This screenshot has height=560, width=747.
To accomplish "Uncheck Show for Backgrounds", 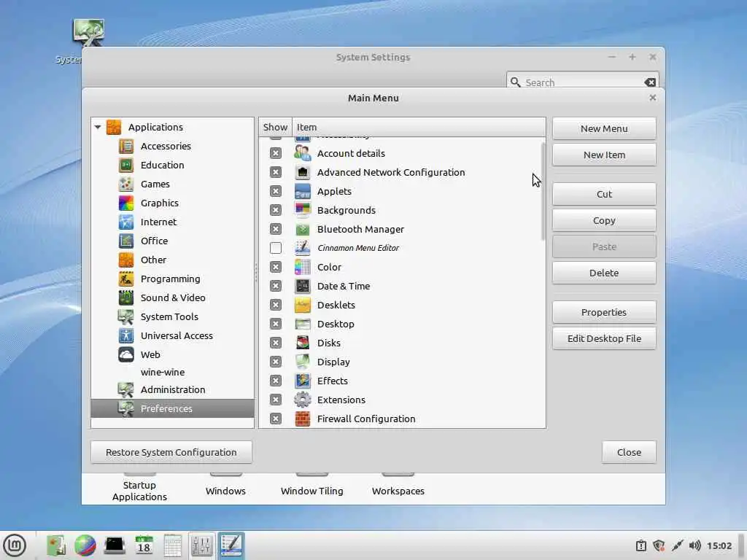I will [275, 210].
